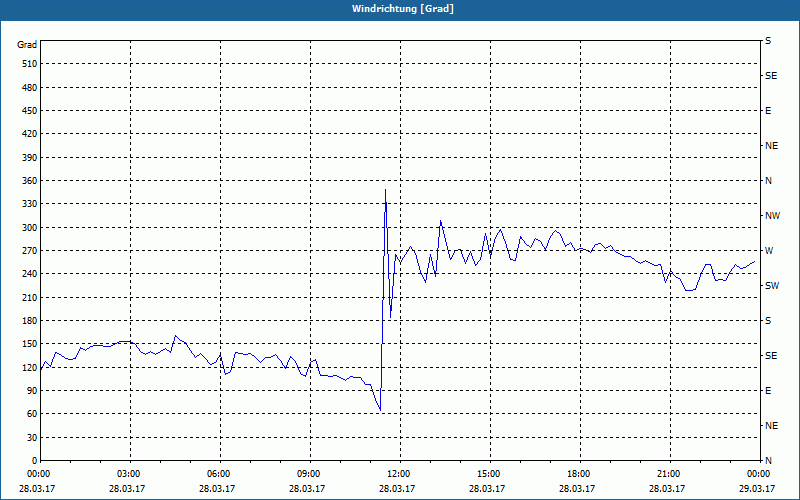Viewport: 800px width, 500px height.
Task: Click the y-axis value 480
Action: pyautogui.click(x=30, y=88)
